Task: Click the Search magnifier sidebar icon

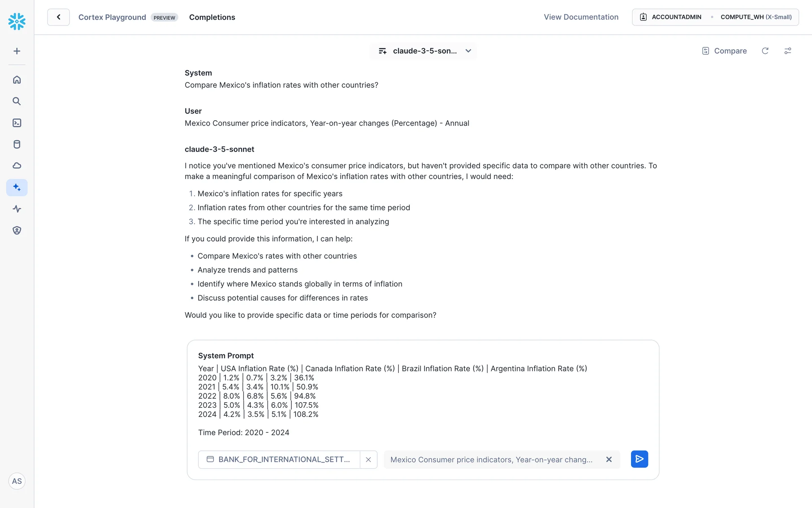Action: point(17,101)
